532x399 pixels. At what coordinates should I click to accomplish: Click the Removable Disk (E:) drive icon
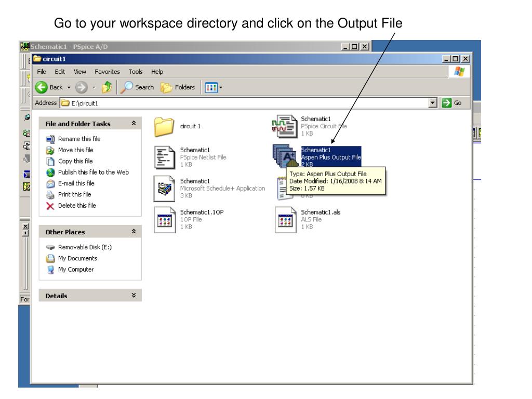[x=50, y=247]
